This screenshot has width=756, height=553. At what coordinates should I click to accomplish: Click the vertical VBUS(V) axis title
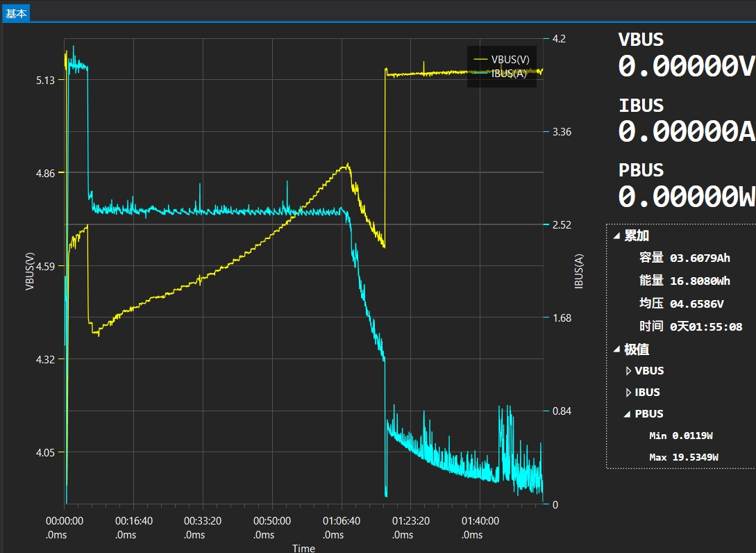30,271
